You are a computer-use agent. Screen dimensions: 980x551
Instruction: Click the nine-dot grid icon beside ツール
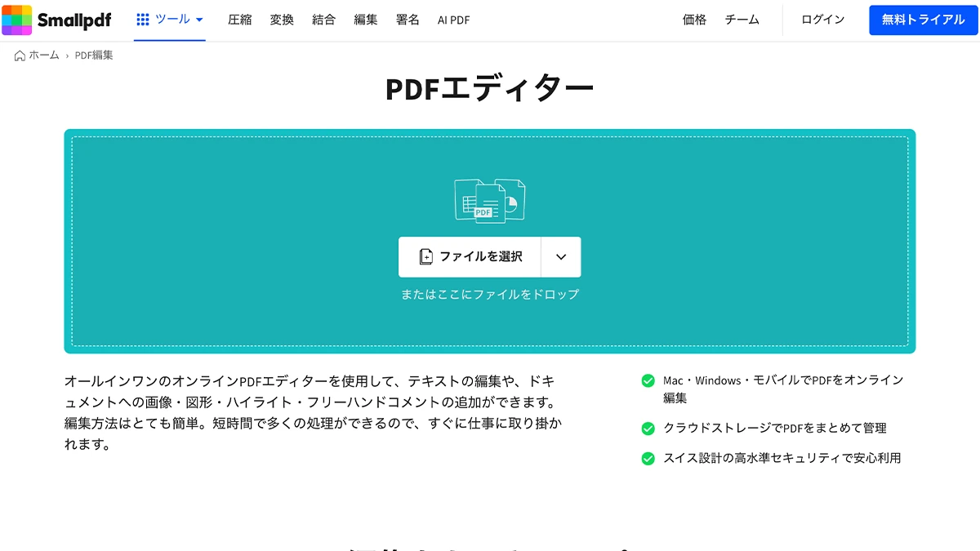[x=143, y=20]
